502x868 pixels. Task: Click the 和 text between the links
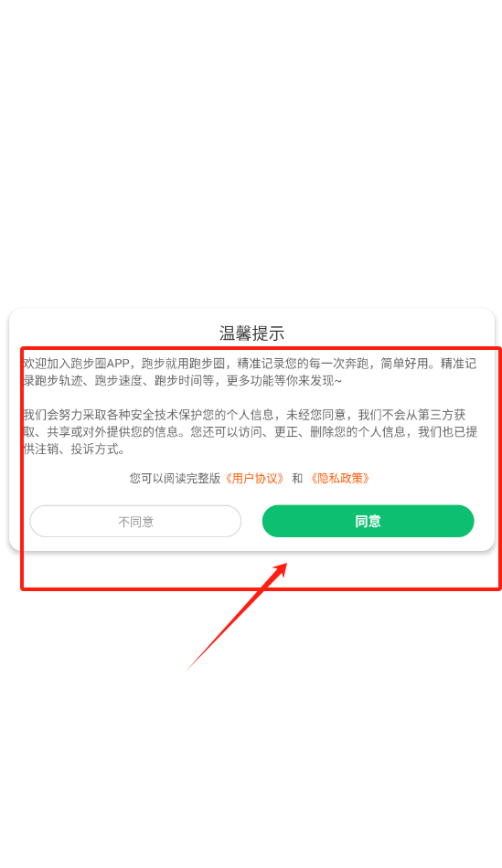pyautogui.click(x=297, y=478)
